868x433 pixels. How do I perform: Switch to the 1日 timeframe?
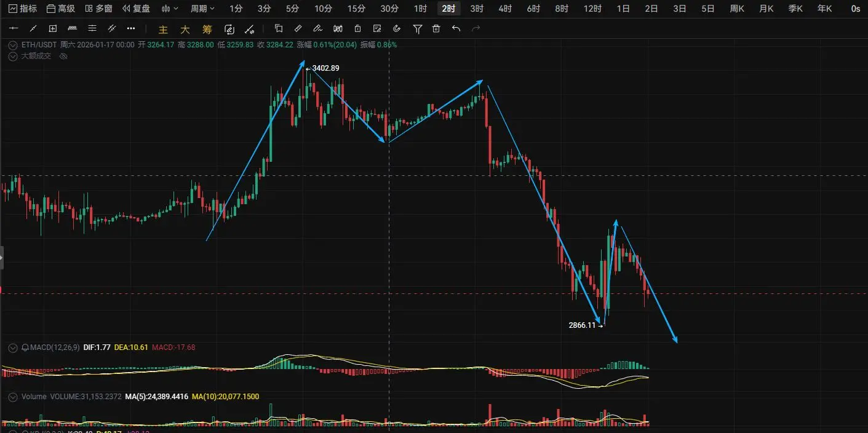623,9
